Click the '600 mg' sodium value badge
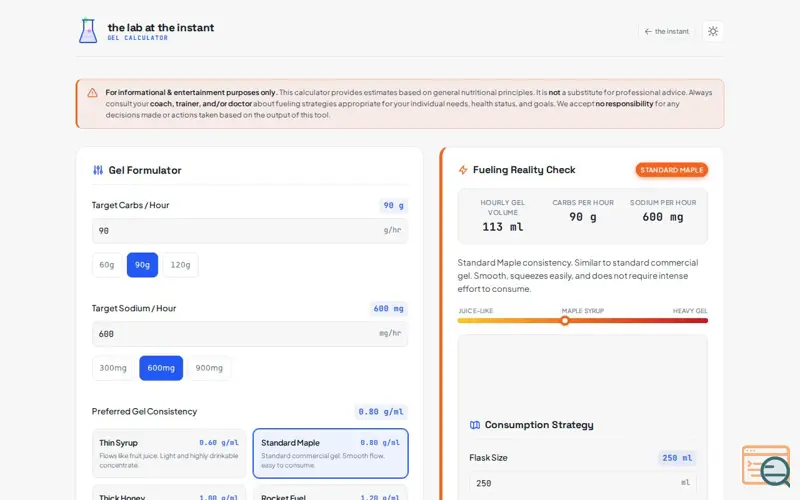Image resolution: width=800 pixels, height=500 pixels. pyautogui.click(x=388, y=308)
